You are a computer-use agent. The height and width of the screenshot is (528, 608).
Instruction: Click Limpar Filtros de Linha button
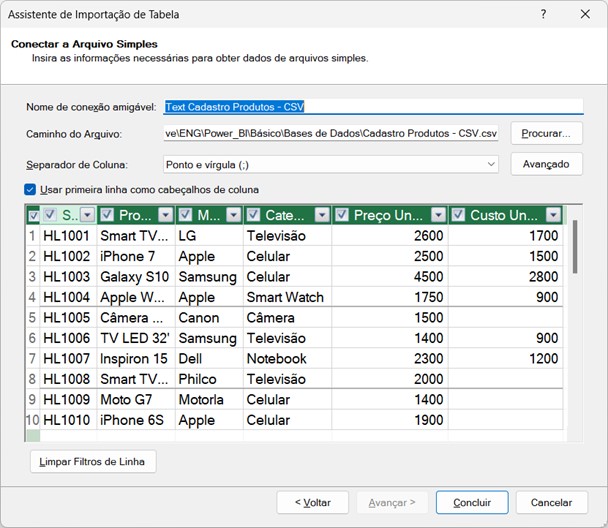pos(93,461)
